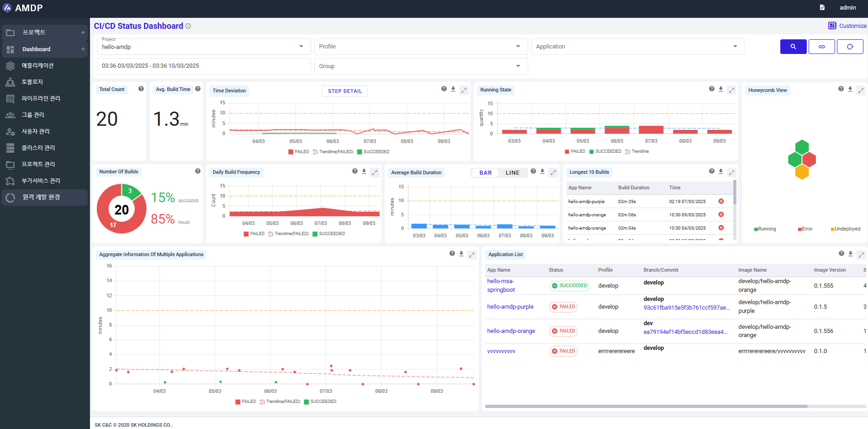Click the STEP DETAIL button
868x429 pixels.
(x=345, y=91)
